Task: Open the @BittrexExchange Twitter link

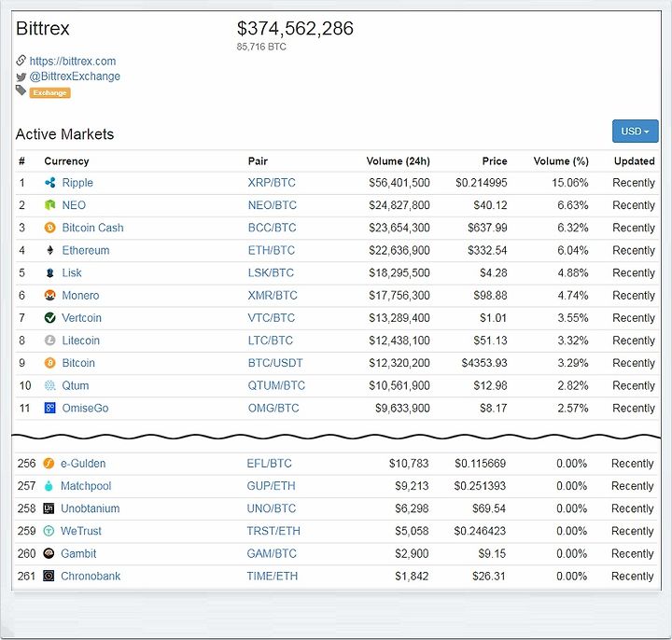Action: (75, 77)
